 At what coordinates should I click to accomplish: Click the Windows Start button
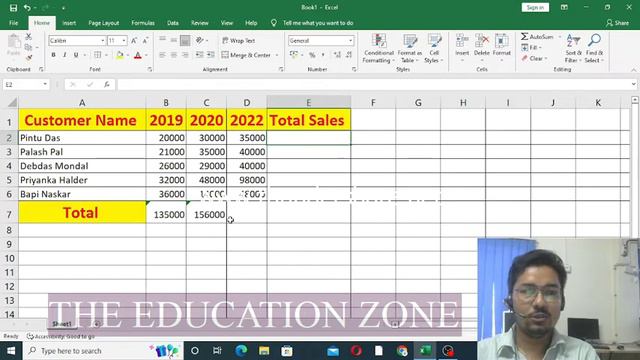11,351
